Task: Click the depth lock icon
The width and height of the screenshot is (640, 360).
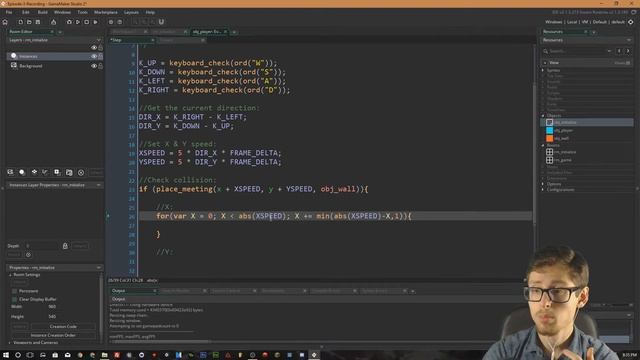Action: [65, 246]
